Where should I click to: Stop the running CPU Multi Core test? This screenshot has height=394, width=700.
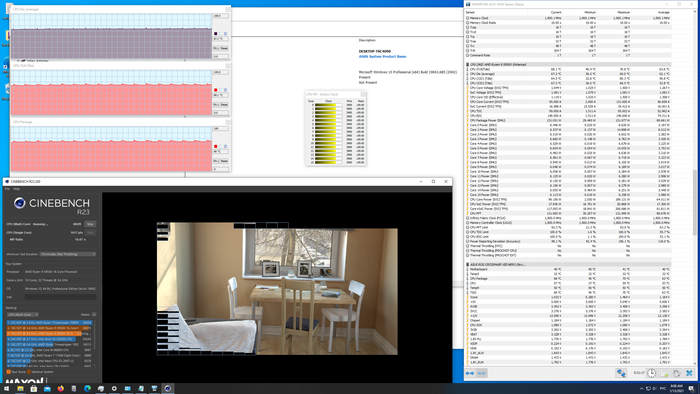click(x=90, y=224)
